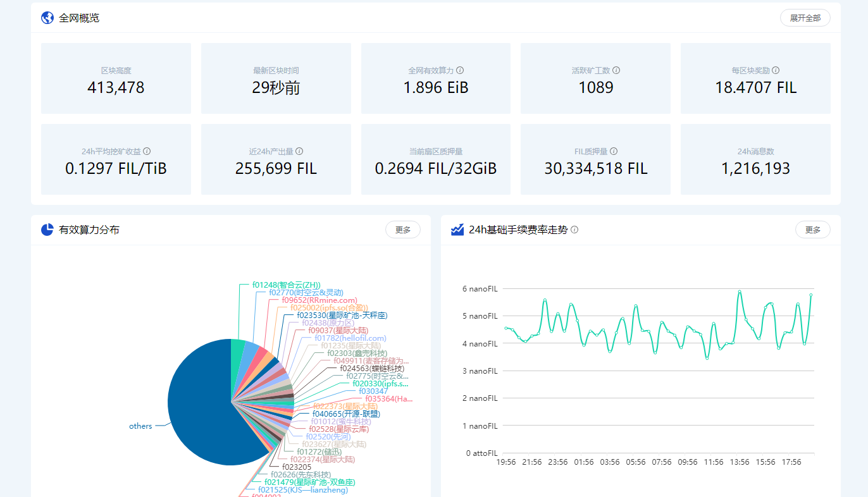This screenshot has height=497, width=868.
Task: Click the final data point on fee line
Action: click(811, 295)
